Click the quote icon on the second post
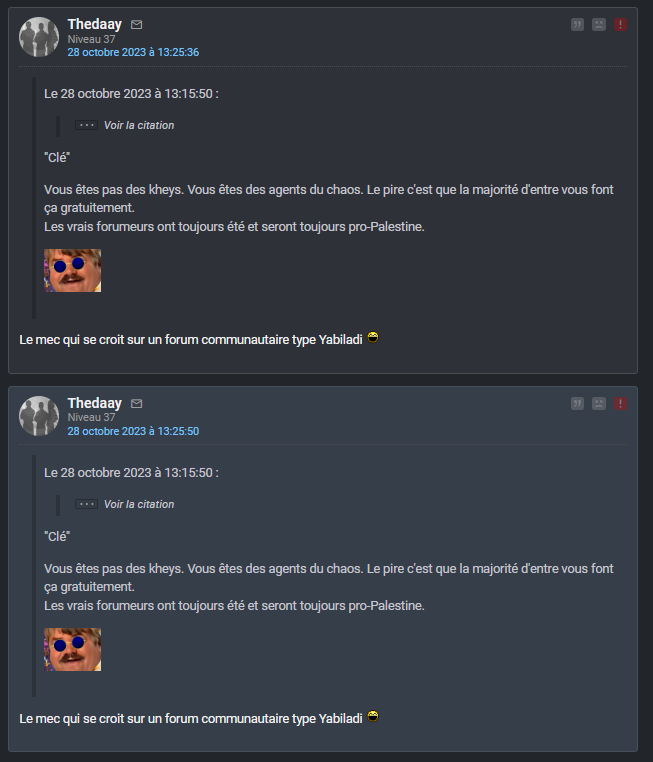Screen dimensions: 653x762 [577, 403]
